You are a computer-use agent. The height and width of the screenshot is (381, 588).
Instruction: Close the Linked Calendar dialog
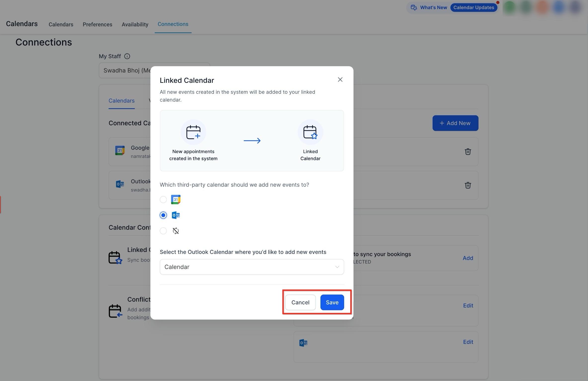point(340,80)
